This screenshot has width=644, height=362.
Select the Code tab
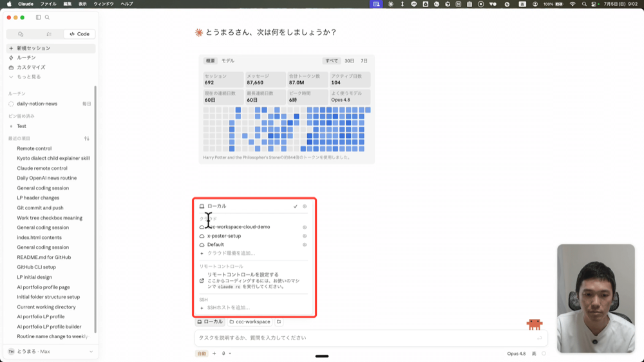[x=79, y=34]
